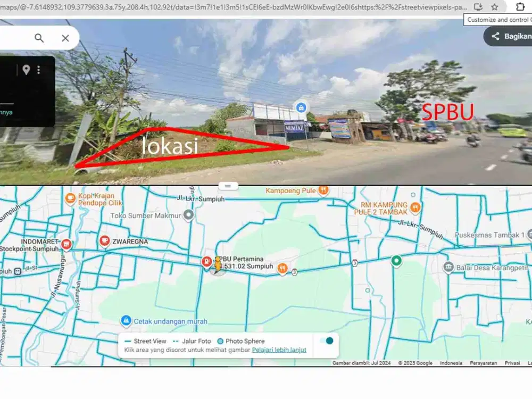Open the Kampoeng Pule restaurant marker
Viewport: 532px width, 399px height.
coord(323,189)
